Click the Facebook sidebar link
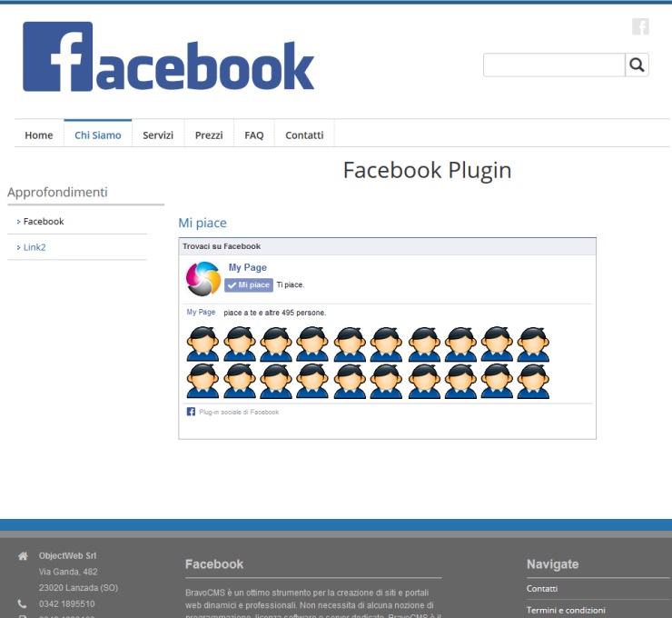This screenshot has height=618, width=672. (44, 221)
